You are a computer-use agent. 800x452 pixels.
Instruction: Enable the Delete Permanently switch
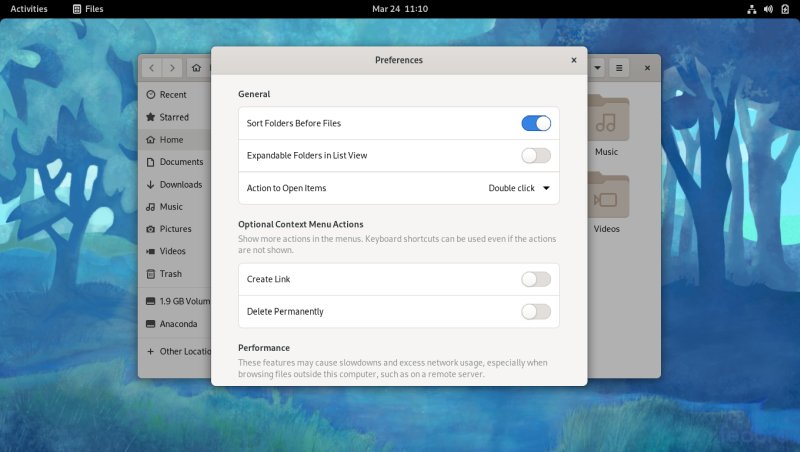click(536, 311)
